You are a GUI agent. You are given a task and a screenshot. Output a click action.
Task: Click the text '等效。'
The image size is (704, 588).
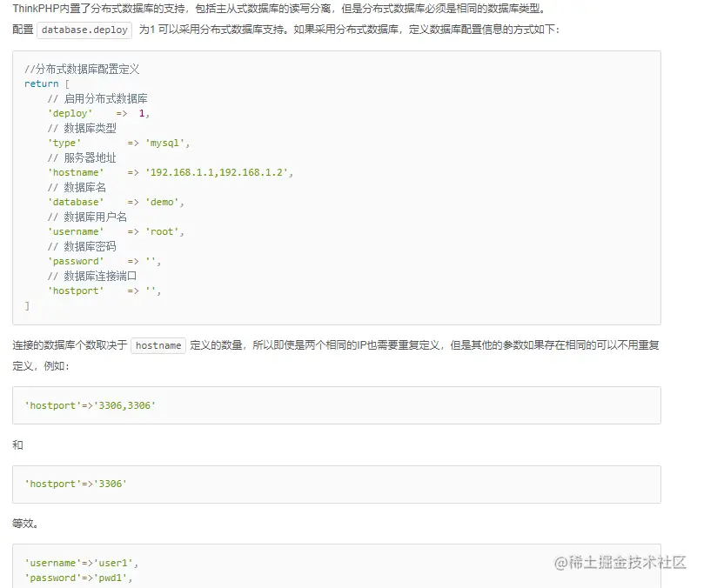[25, 524]
